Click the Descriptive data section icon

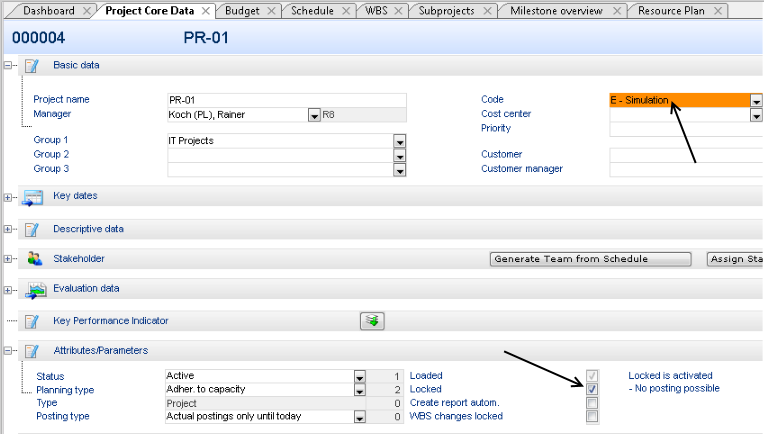click(x=32, y=229)
